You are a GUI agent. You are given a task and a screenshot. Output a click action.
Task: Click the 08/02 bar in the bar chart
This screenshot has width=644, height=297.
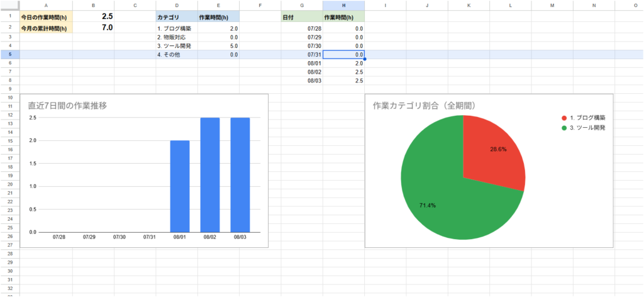pyautogui.click(x=210, y=175)
